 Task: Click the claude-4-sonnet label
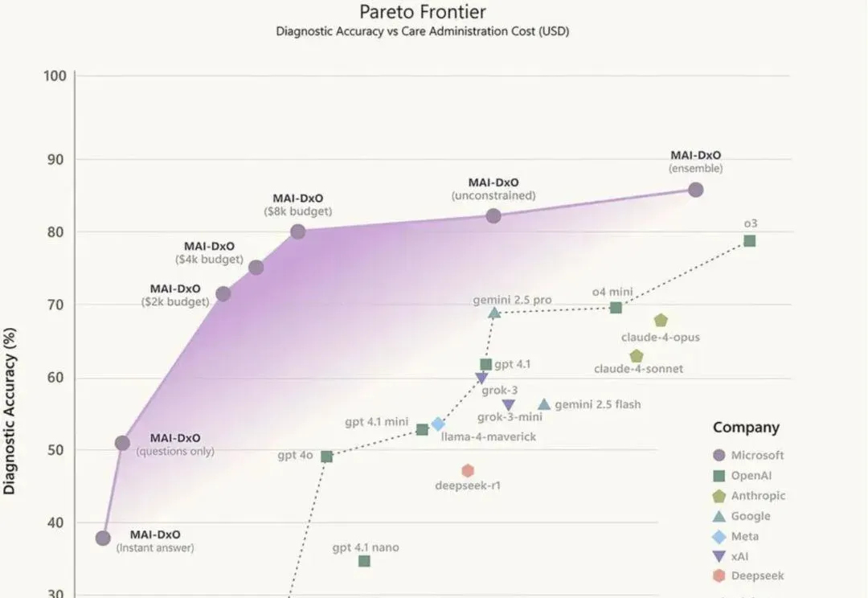coord(638,369)
